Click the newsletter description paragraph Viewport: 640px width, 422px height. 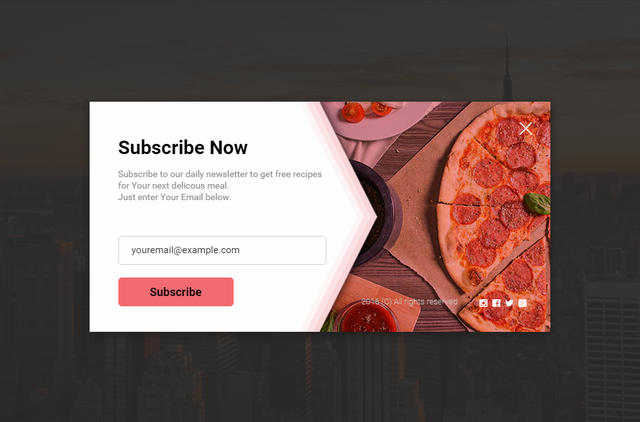click(x=220, y=185)
